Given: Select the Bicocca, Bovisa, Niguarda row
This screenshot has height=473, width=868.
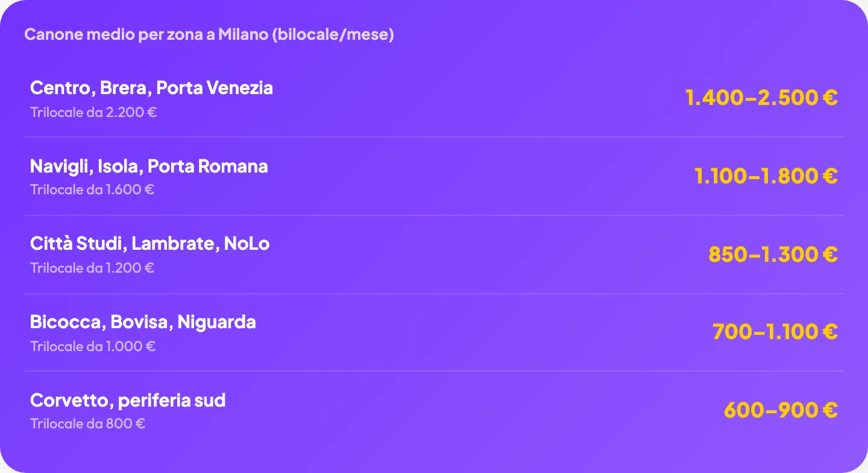Looking at the screenshot, I should 434,332.
